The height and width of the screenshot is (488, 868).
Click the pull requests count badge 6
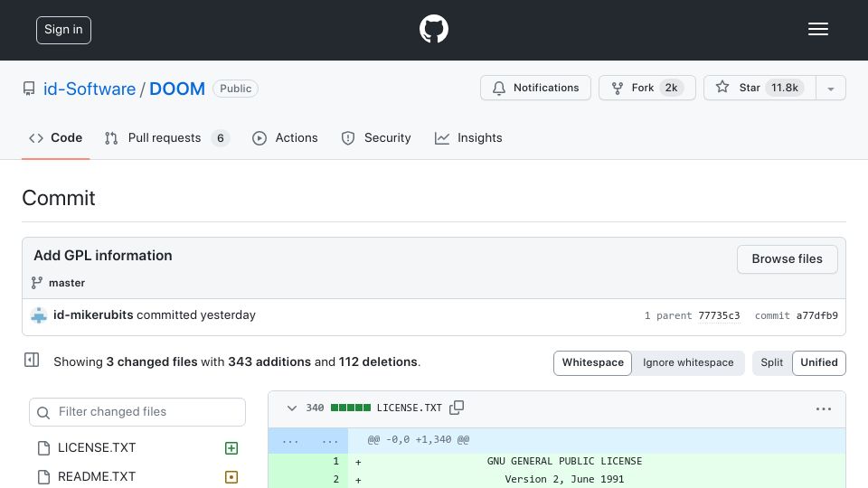(x=221, y=138)
